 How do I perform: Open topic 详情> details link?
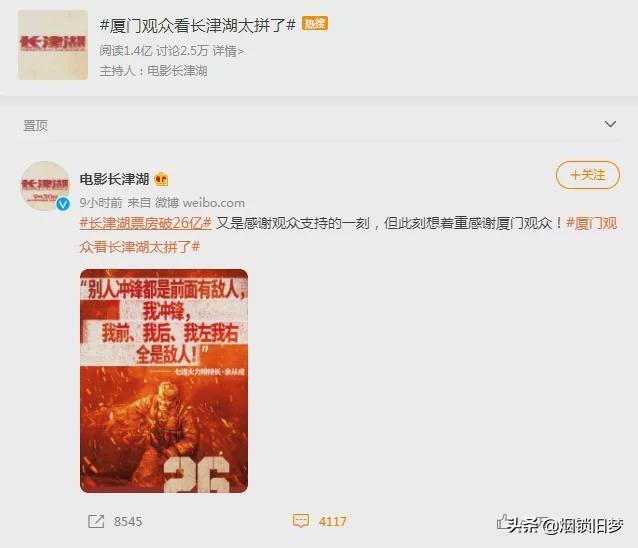(228, 51)
